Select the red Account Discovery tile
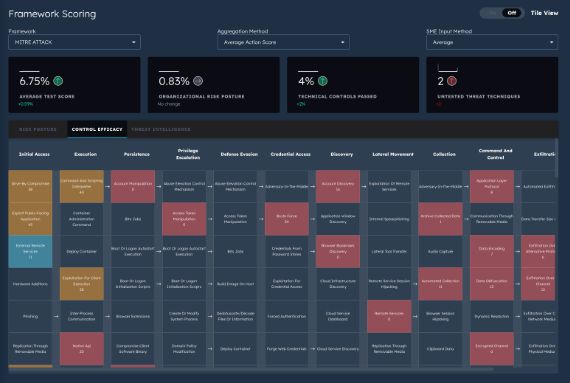Viewport: 570px width, 383px height. click(338, 186)
